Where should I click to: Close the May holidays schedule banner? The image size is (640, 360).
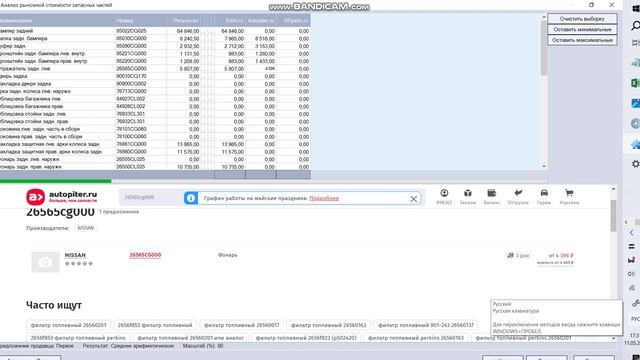point(413,199)
